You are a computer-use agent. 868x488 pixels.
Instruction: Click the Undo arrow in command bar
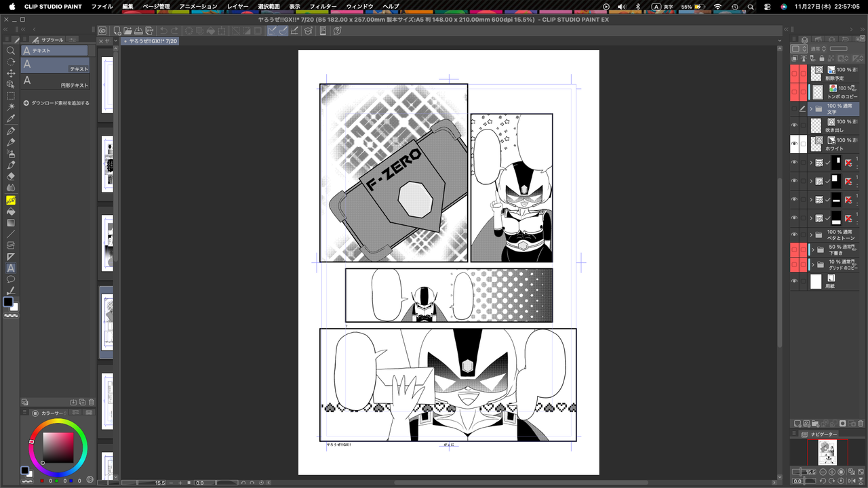(x=163, y=30)
